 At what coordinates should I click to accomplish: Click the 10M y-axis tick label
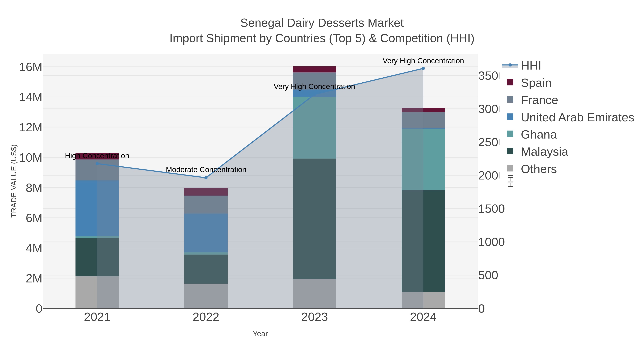click(x=31, y=158)
